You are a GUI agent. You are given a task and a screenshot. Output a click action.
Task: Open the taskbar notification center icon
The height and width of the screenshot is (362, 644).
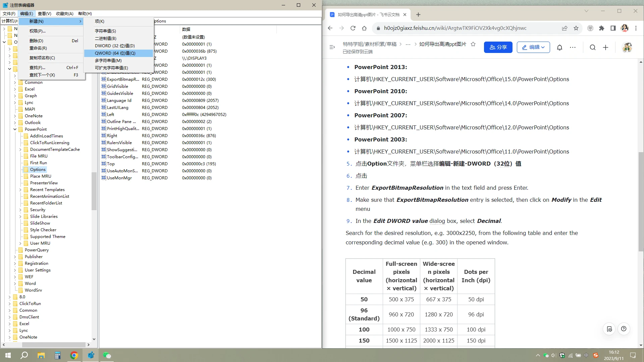[x=633, y=355]
